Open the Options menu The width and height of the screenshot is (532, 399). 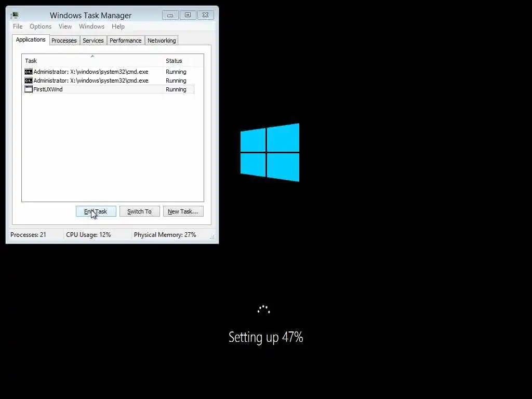pyautogui.click(x=41, y=26)
